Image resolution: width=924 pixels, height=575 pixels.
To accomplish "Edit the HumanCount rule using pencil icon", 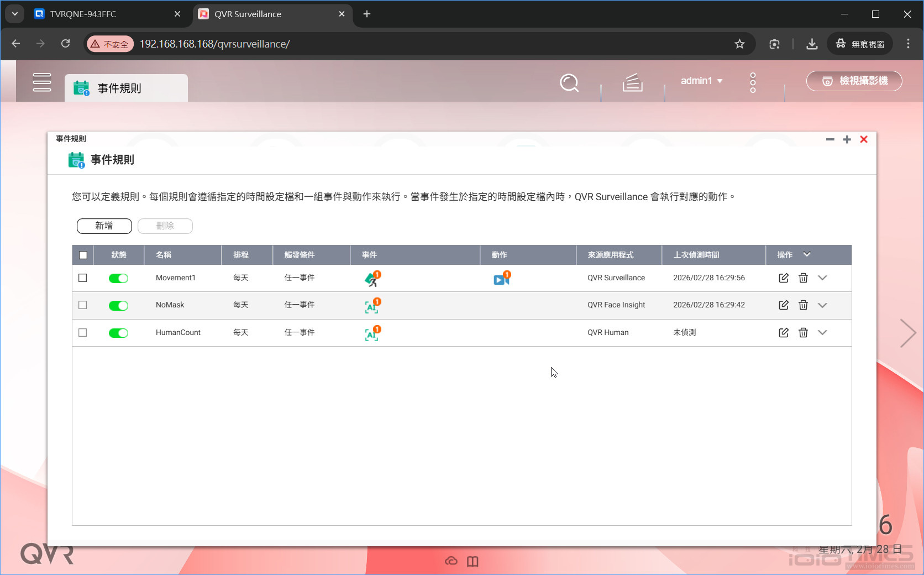I will pyautogui.click(x=783, y=333).
